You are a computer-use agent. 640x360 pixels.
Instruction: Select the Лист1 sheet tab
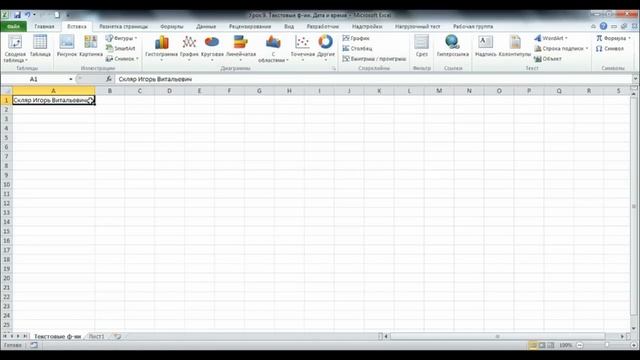pyautogui.click(x=96, y=336)
